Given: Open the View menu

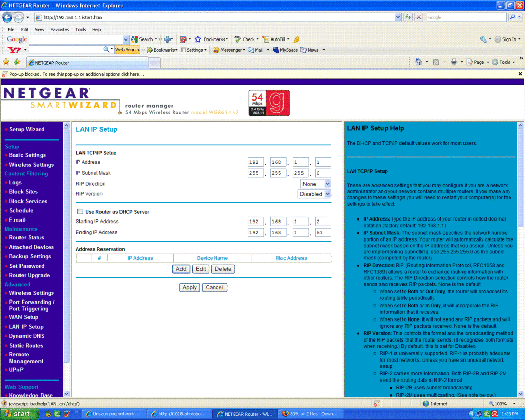Looking at the screenshot, I should point(39,29).
